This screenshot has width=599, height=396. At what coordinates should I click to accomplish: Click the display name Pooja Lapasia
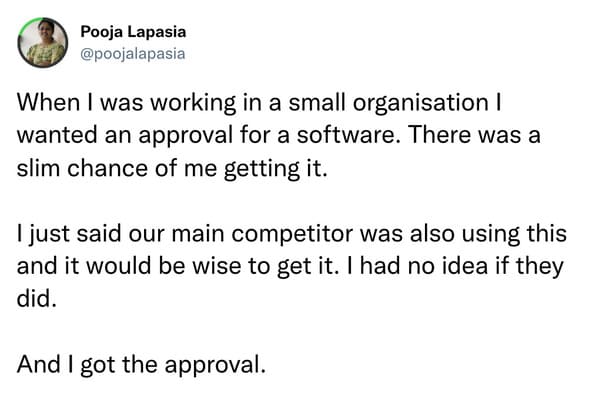point(133,32)
